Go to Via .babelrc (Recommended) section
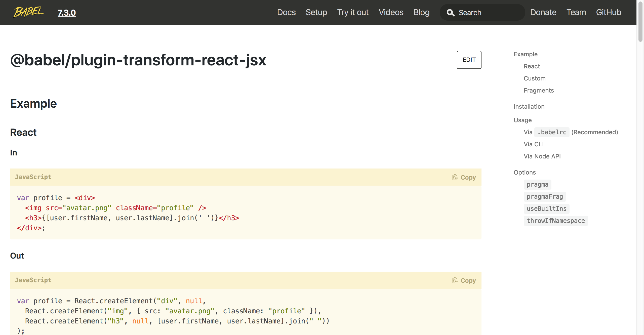 pos(571,132)
